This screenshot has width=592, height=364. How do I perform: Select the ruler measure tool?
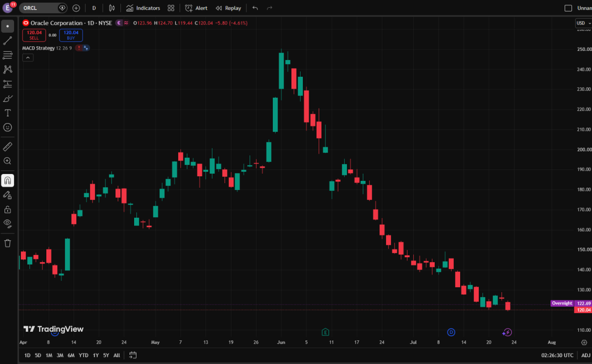[x=8, y=146]
